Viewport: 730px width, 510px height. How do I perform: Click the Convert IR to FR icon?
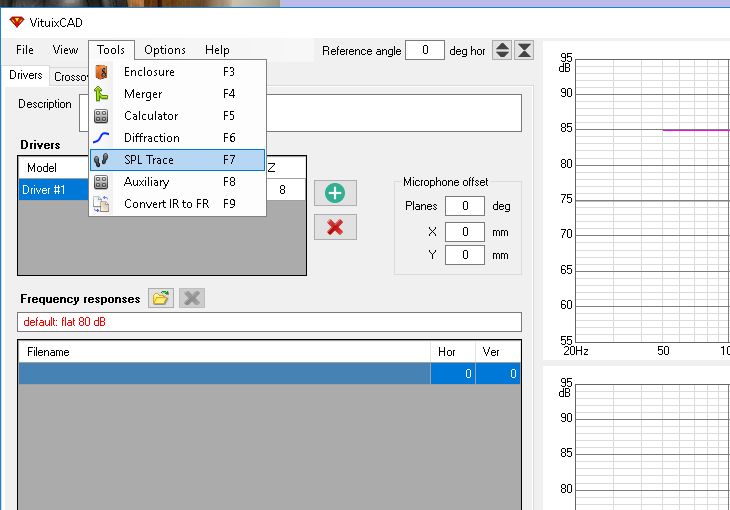click(101, 204)
